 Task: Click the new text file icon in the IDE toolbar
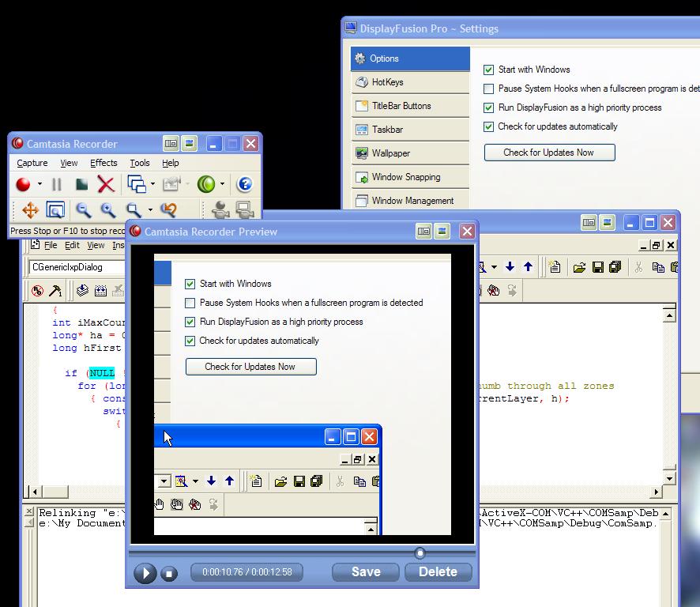555,267
